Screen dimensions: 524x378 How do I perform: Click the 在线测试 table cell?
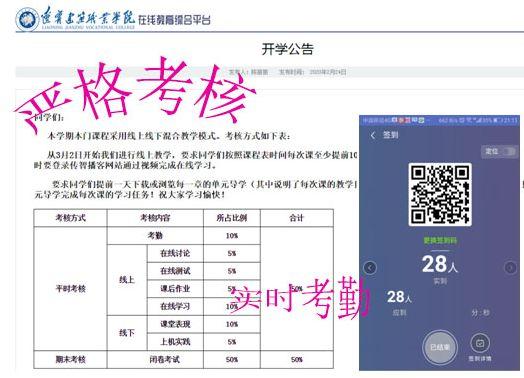click(x=175, y=271)
